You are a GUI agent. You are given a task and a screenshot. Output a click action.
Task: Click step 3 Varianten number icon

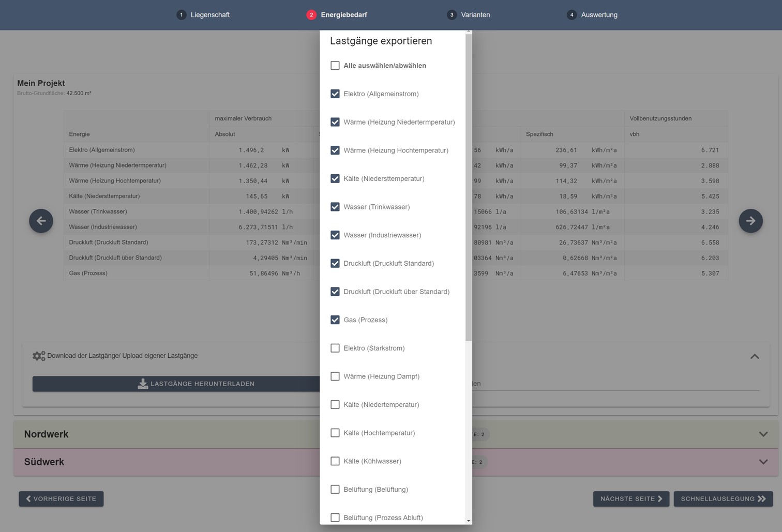pyautogui.click(x=452, y=15)
